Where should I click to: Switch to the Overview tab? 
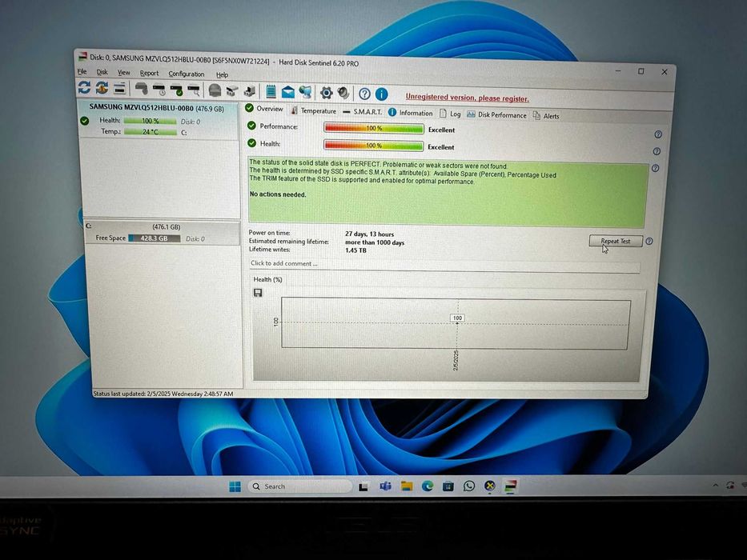pos(264,109)
